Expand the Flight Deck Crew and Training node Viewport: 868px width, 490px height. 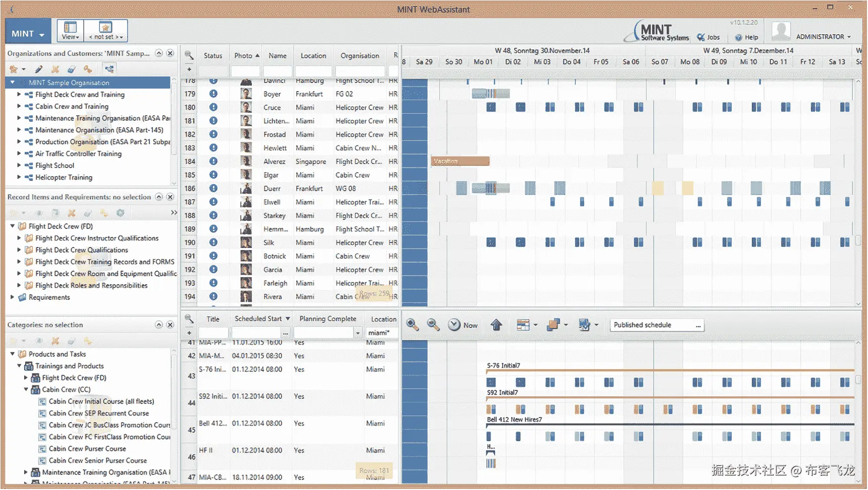19,94
